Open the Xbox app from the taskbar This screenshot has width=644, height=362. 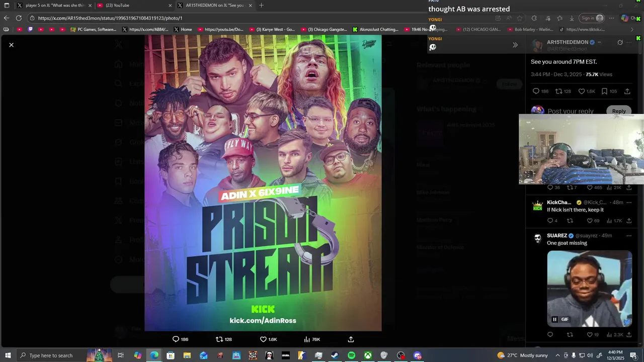pyautogui.click(x=368, y=355)
